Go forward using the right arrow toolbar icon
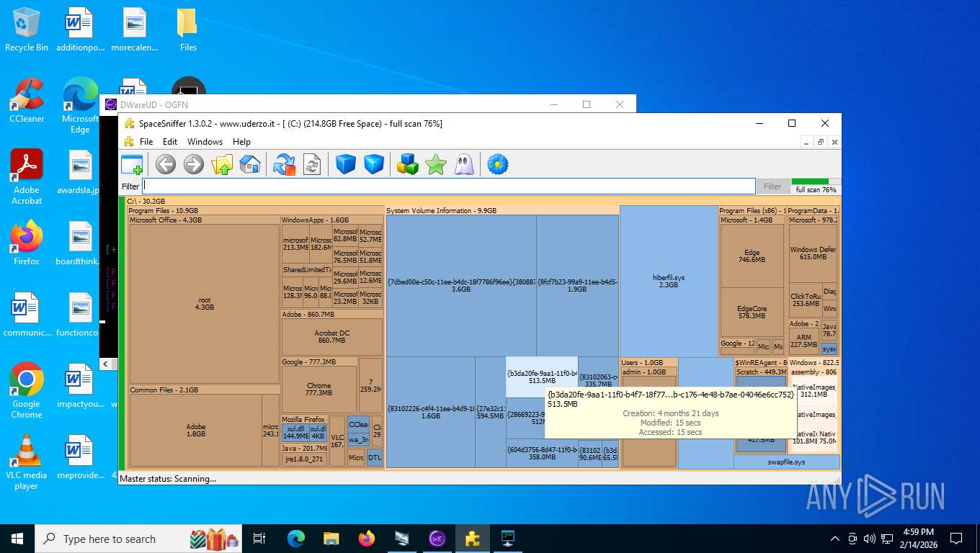The image size is (980, 553). (194, 164)
